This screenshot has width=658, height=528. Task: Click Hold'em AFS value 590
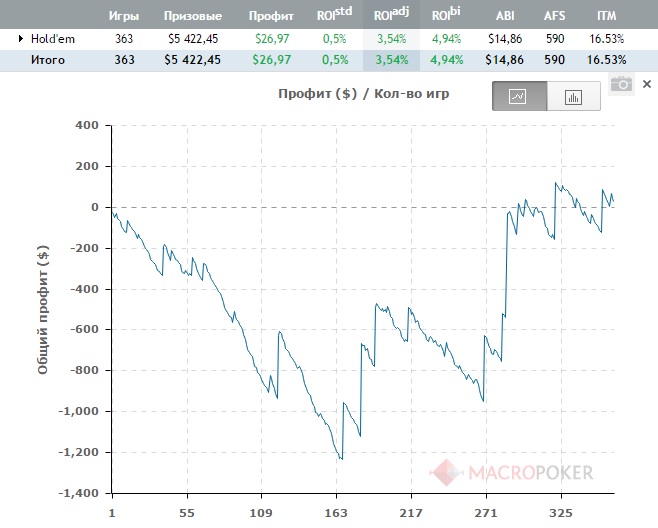tap(555, 39)
